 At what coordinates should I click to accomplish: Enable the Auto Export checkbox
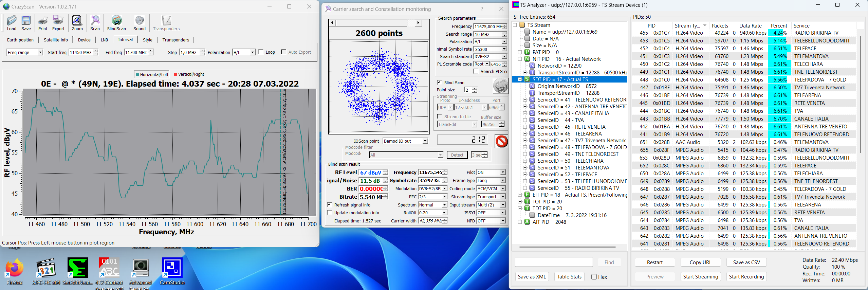(x=283, y=52)
